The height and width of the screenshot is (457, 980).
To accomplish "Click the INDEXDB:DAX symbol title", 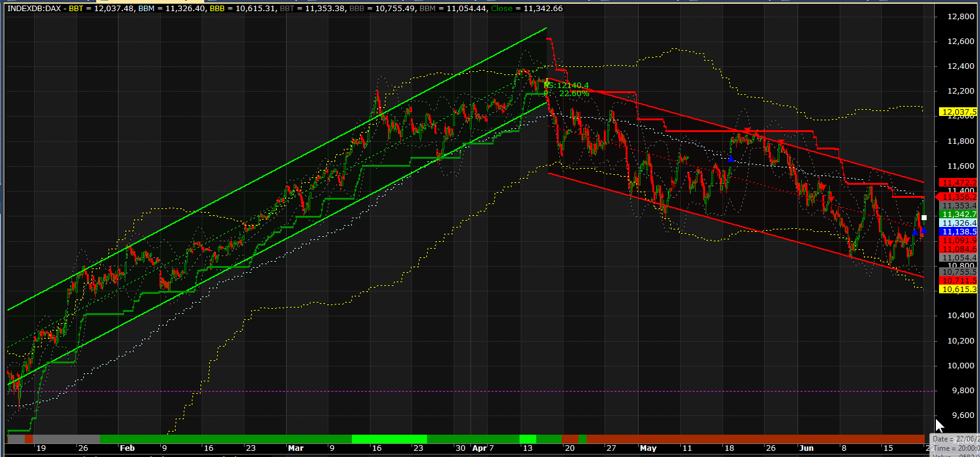I will click(x=34, y=8).
